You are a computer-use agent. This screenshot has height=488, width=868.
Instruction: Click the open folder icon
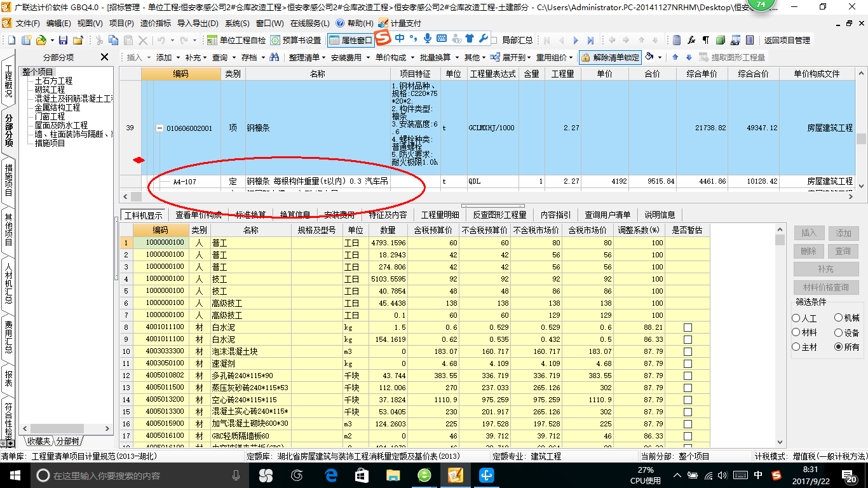[x=41, y=40]
